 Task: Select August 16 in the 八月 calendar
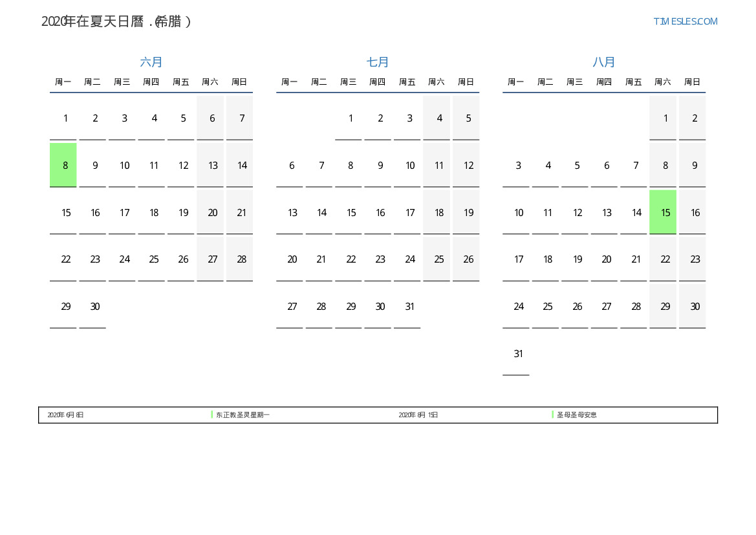coord(693,212)
